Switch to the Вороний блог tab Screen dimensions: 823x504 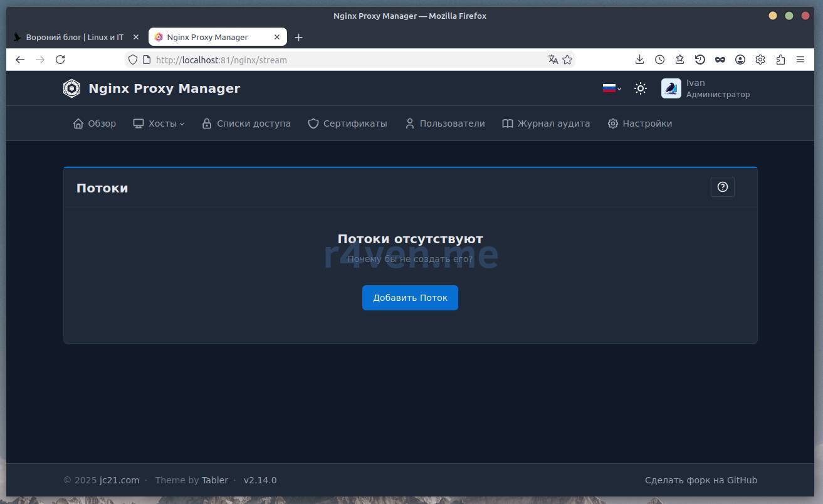click(x=74, y=37)
